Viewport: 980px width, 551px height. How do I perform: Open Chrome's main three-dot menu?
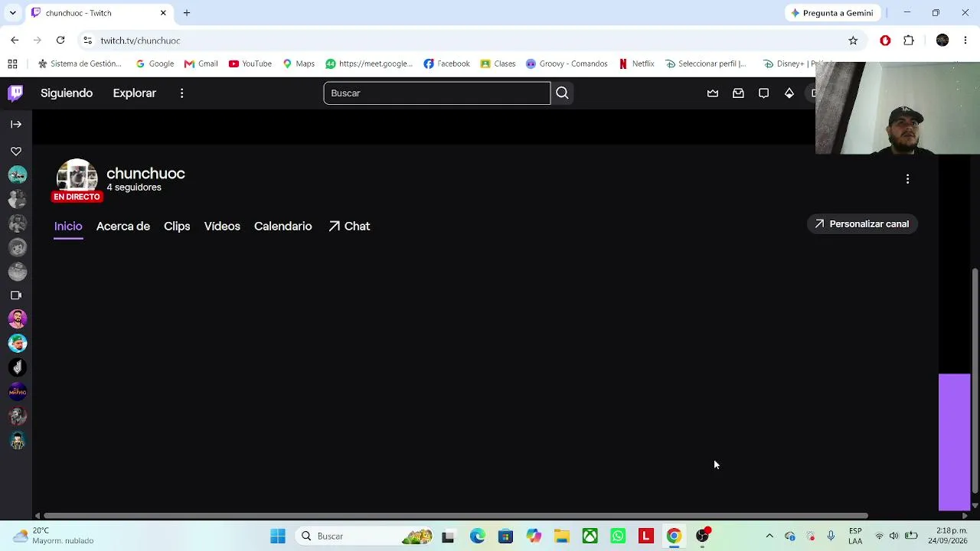coord(965,41)
